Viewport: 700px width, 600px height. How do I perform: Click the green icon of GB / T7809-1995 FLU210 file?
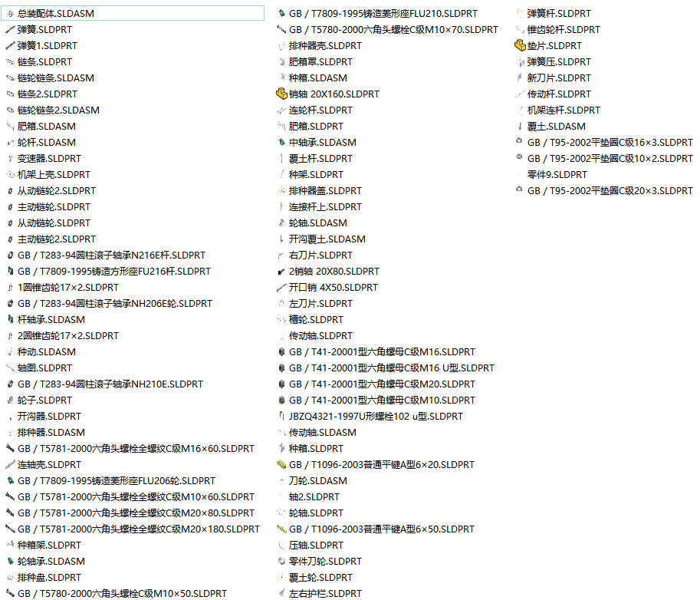click(281, 13)
